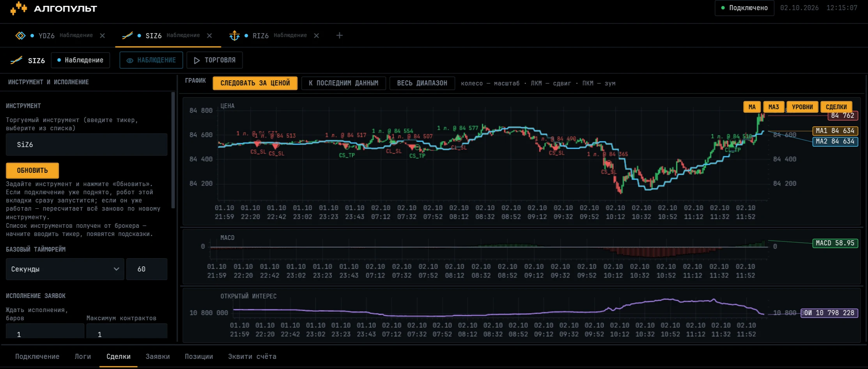Switch to Заявки bottom tab

click(158, 357)
